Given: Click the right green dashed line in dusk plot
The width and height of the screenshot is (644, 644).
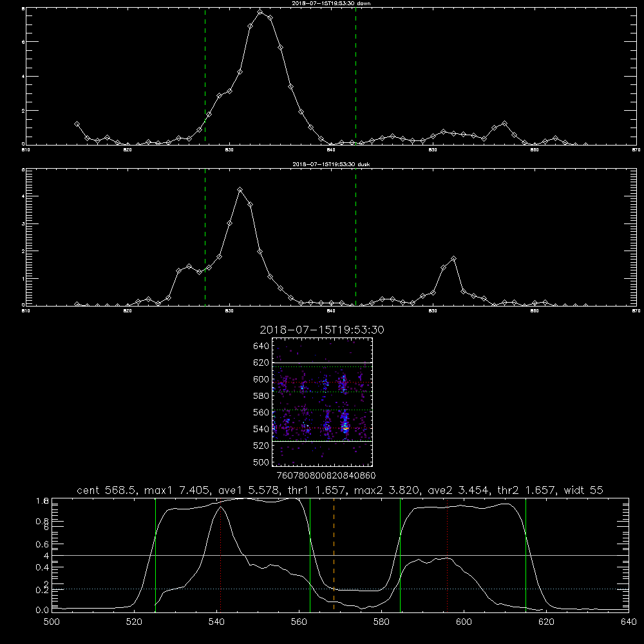Looking at the screenshot, I should tap(355, 237).
